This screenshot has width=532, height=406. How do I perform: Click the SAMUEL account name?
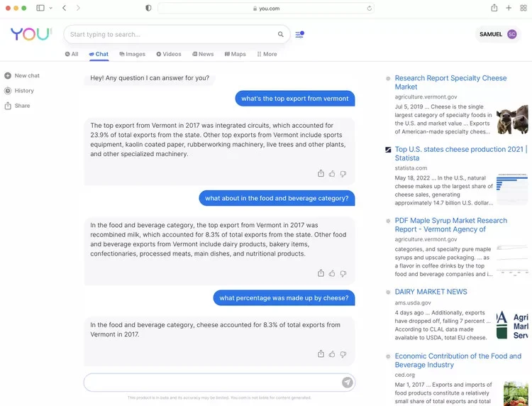tap(491, 34)
